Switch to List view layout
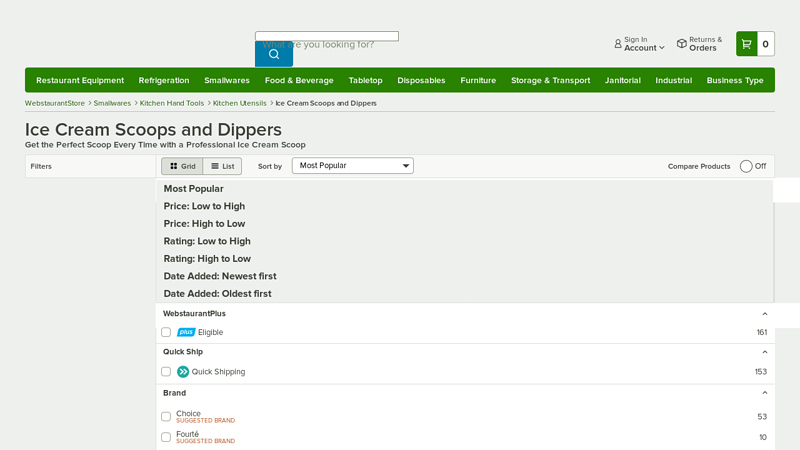This screenshot has height=450, width=800. coord(222,166)
